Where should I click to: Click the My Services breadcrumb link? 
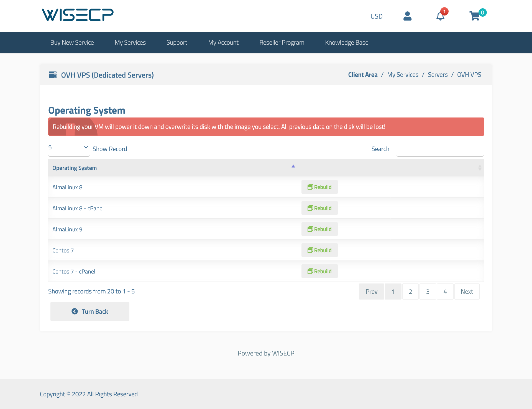point(402,75)
